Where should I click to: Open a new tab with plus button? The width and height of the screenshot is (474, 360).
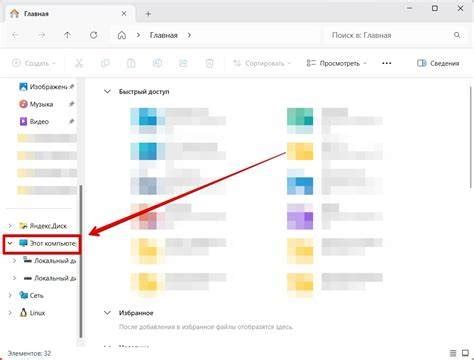pos(148,14)
